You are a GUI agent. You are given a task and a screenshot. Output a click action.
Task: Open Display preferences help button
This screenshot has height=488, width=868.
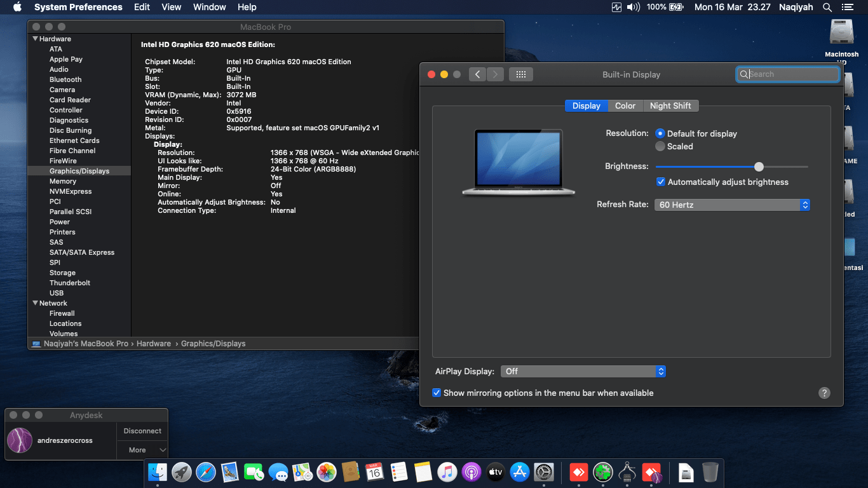pos(824,393)
